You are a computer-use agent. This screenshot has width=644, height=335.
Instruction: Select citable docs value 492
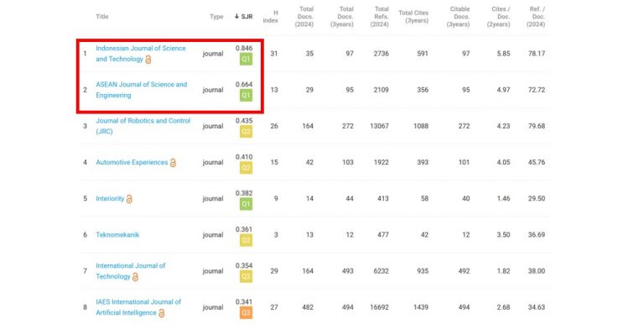[464, 271]
